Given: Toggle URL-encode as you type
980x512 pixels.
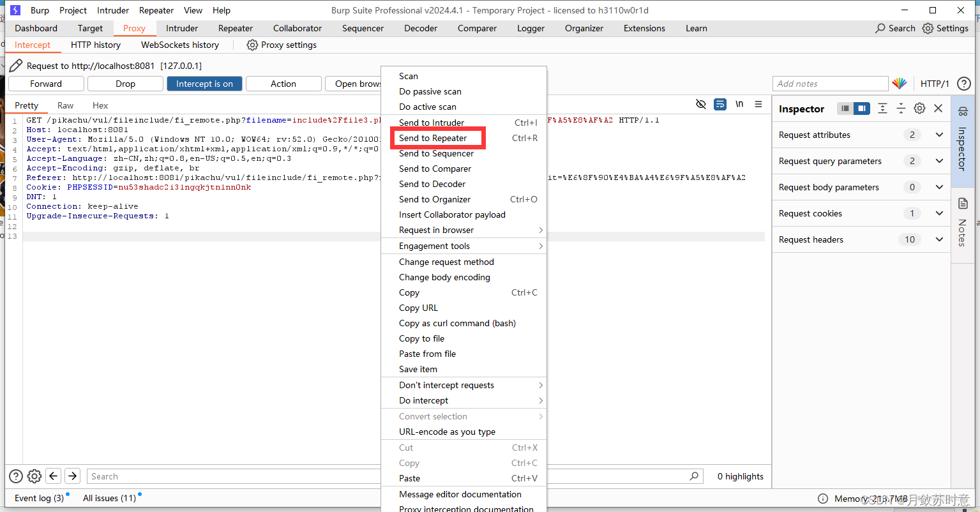Looking at the screenshot, I should click(x=464, y=432).
